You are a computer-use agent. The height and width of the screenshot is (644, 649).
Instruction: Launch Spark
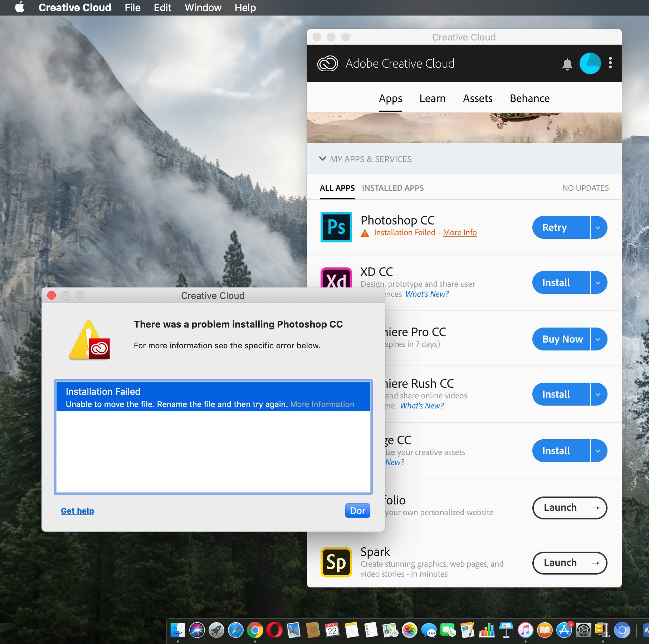coord(570,563)
